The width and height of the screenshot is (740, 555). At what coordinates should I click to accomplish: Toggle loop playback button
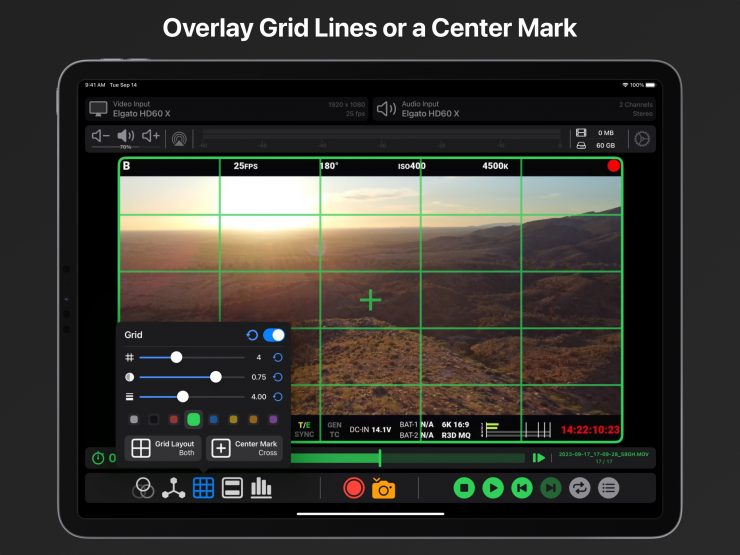pyautogui.click(x=579, y=488)
